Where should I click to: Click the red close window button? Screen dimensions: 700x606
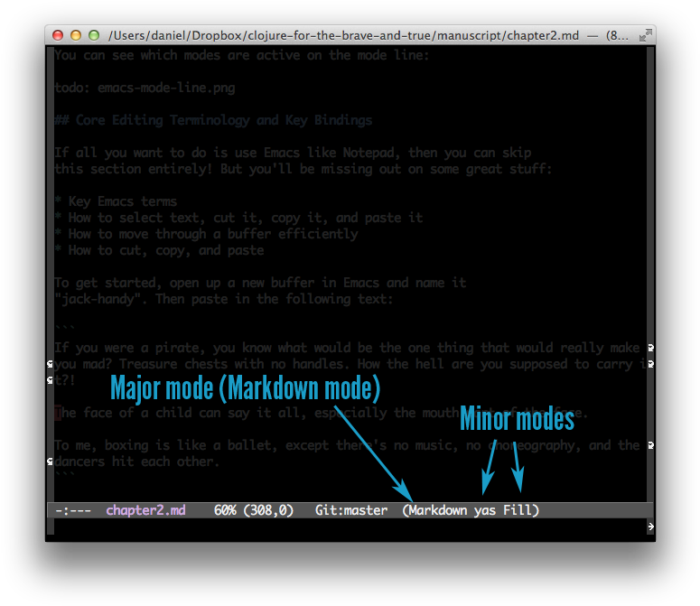pyautogui.click(x=58, y=35)
